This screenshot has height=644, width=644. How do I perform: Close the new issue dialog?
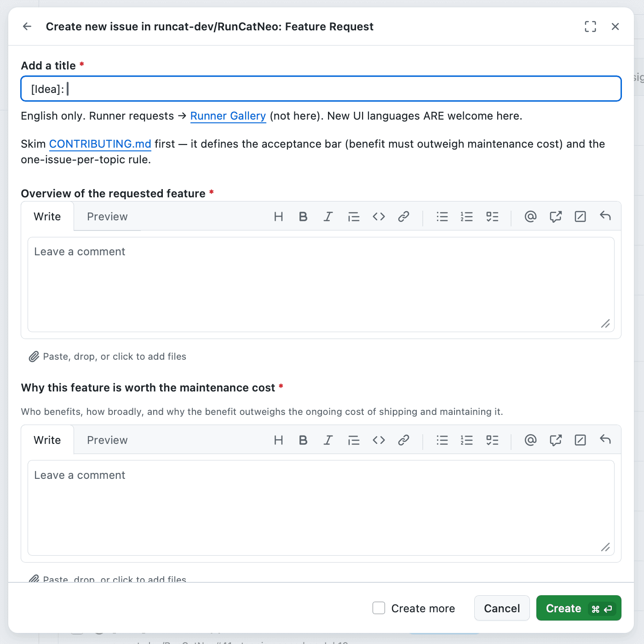[x=615, y=26]
